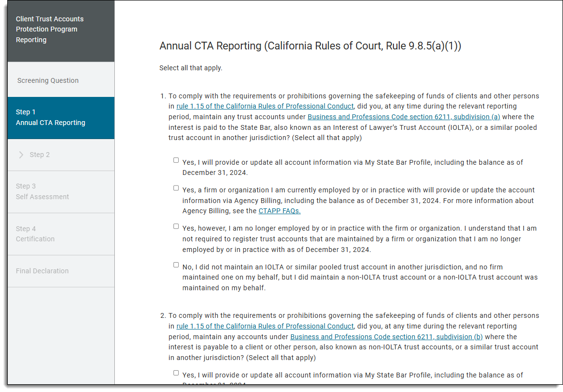Select the Step 2 sidebar label
This screenshot has height=392, width=563.
click(x=39, y=154)
